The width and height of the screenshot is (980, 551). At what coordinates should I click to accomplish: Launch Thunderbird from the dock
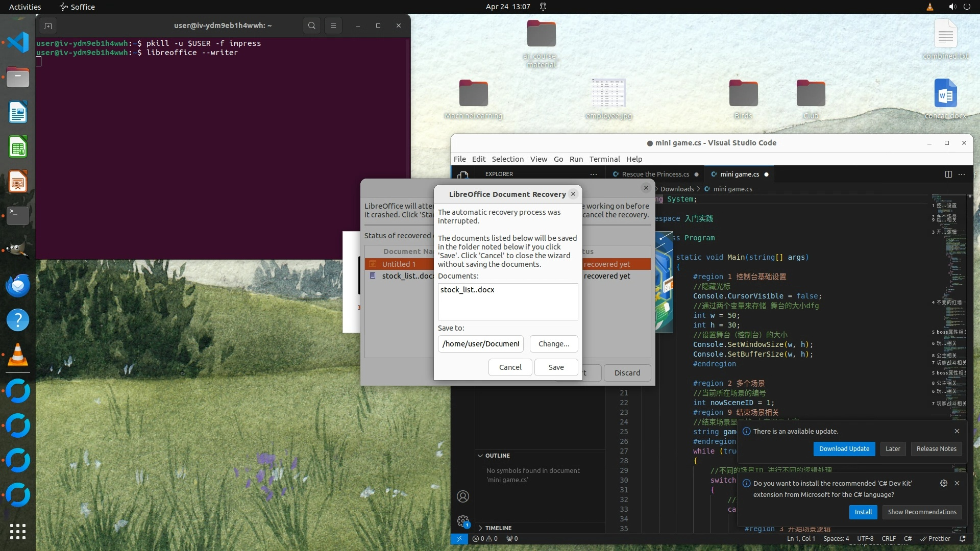click(18, 286)
